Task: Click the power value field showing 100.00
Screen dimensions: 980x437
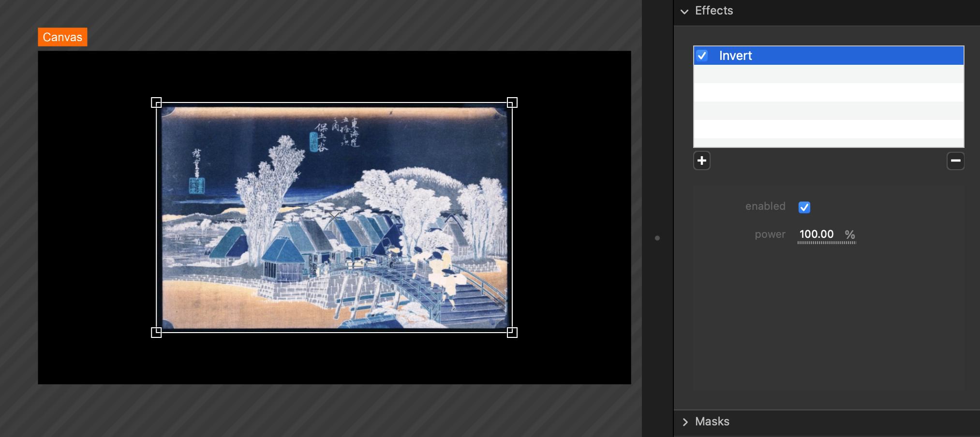Action: click(x=816, y=234)
